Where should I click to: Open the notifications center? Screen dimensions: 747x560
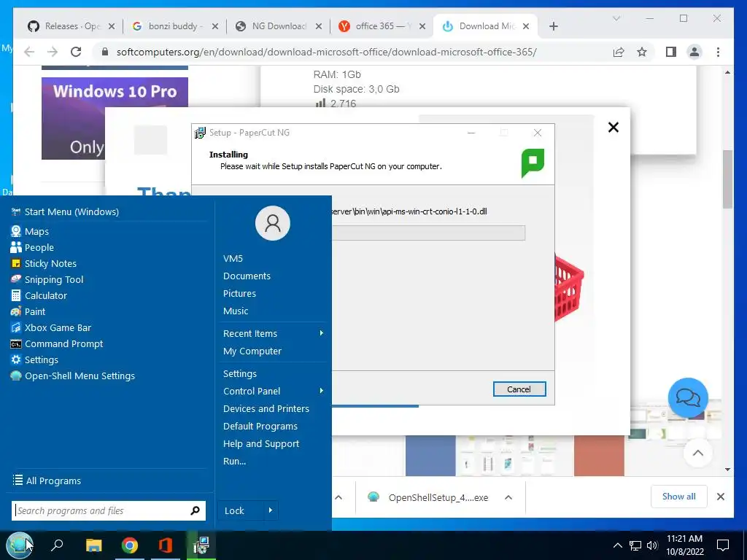coord(723,545)
